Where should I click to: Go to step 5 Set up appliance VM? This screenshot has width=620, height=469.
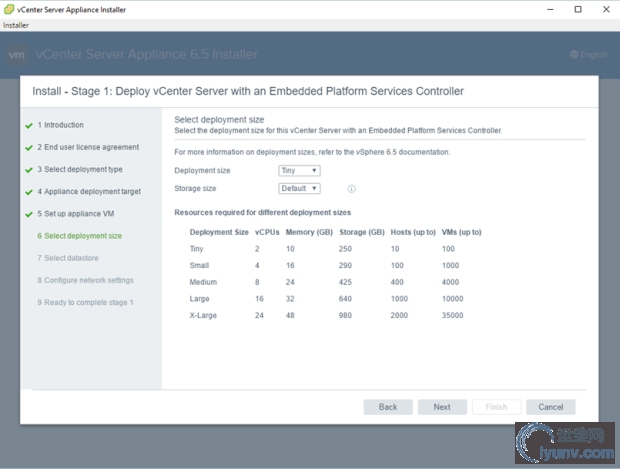[x=76, y=214]
